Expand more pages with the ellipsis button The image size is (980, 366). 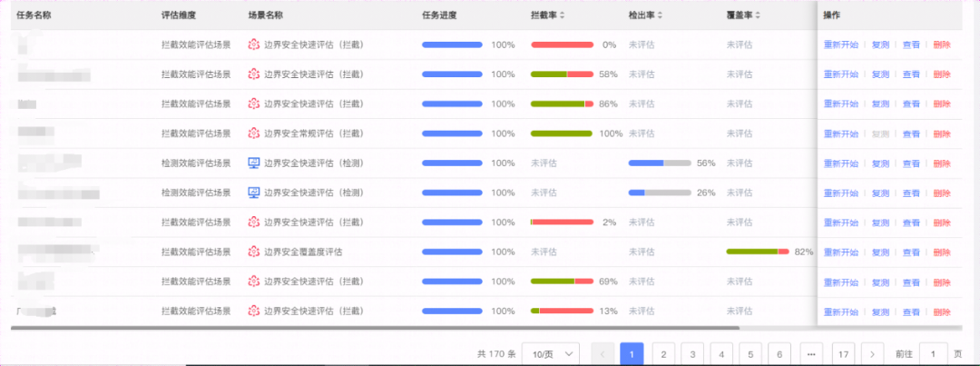point(809,353)
